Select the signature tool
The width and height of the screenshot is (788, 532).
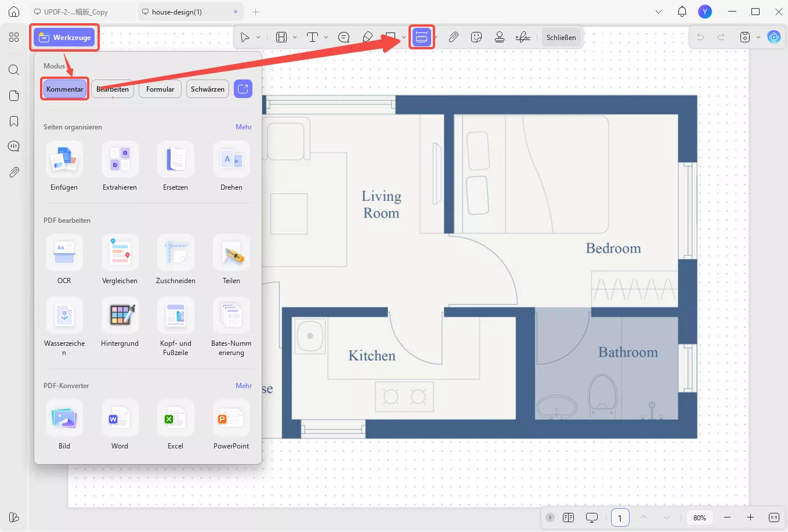coord(523,38)
